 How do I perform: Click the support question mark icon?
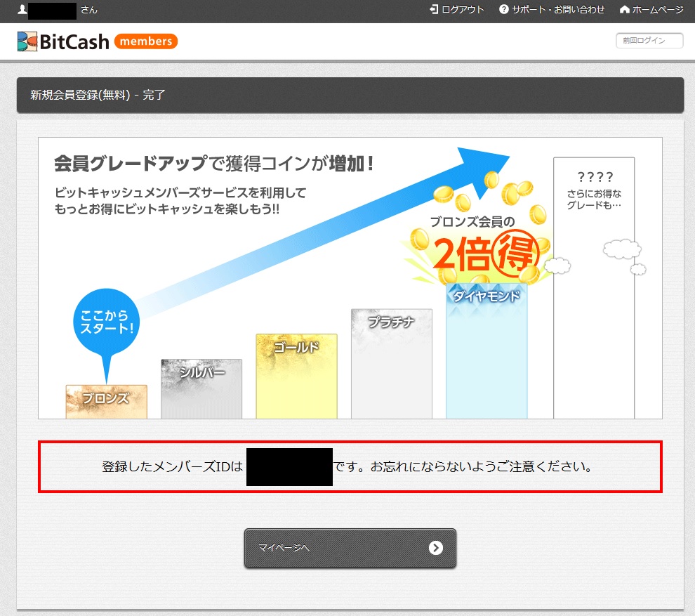tap(503, 10)
